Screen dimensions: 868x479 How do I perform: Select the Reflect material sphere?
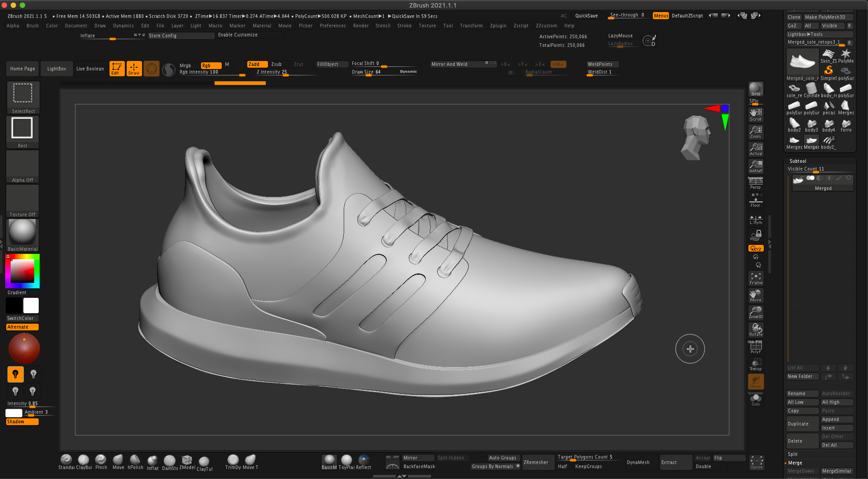tap(363, 462)
